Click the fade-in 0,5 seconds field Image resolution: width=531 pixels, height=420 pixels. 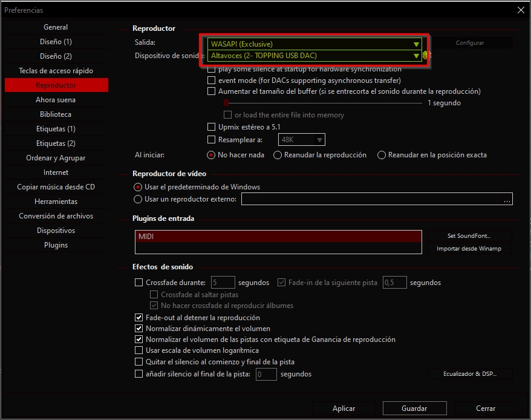(394, 283)
